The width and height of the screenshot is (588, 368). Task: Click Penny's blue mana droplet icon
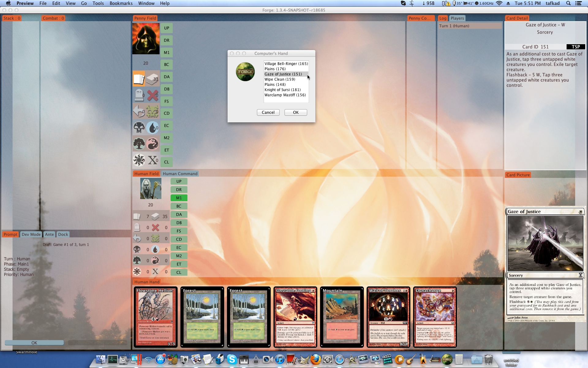152,128
